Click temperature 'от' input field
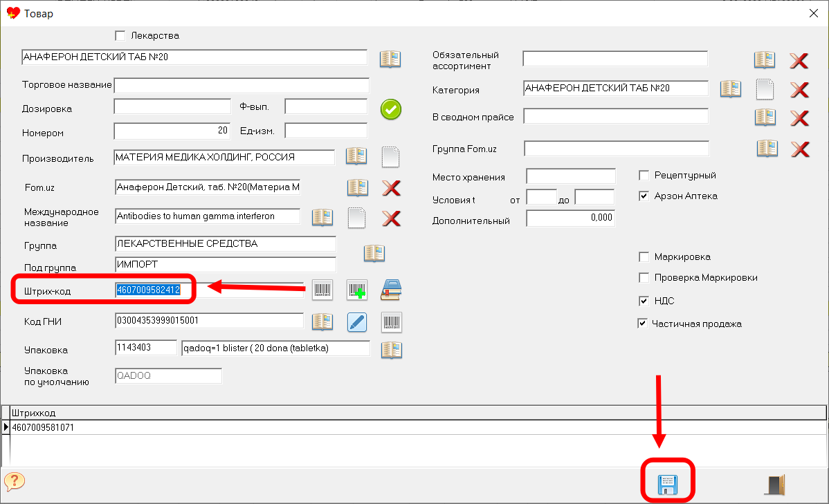 pos(542,197)
